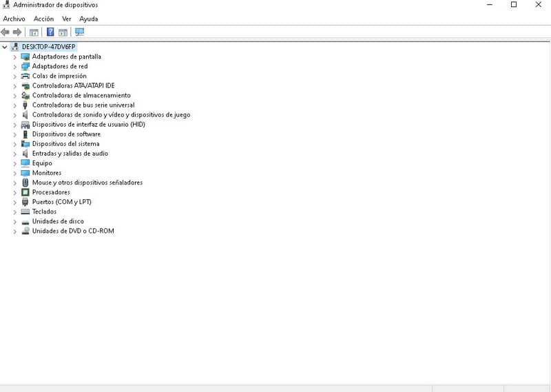Viewport: 551px width, 392px height.
Task: Select the Unidades de disco label
Action: (58, 221)
